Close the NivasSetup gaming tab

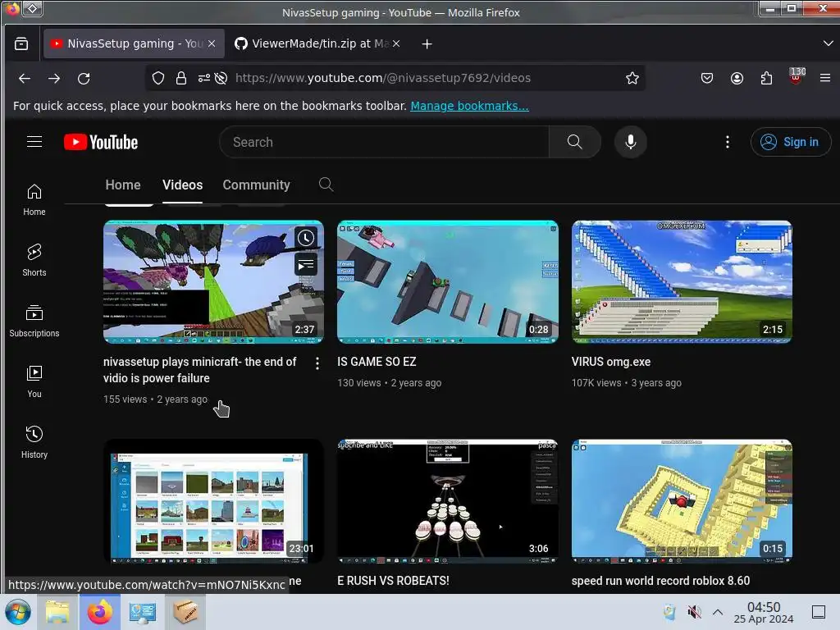(x=212, y=44)
